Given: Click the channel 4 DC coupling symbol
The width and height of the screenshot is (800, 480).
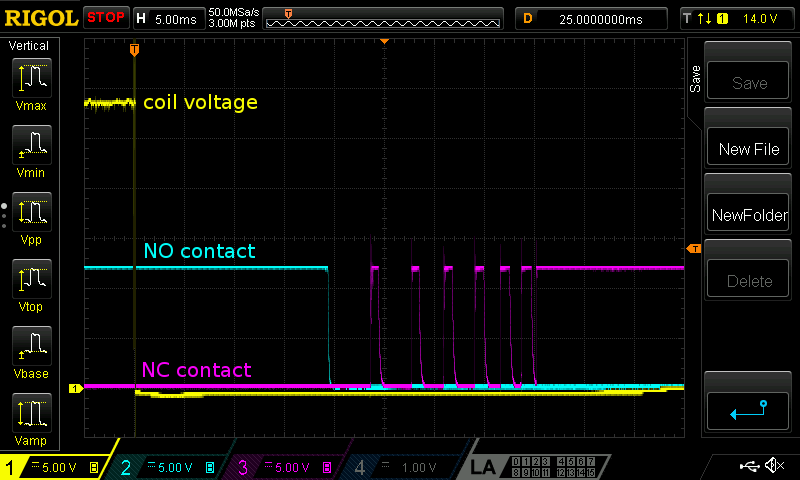Looking at the screenshot, I should point(386,464).
